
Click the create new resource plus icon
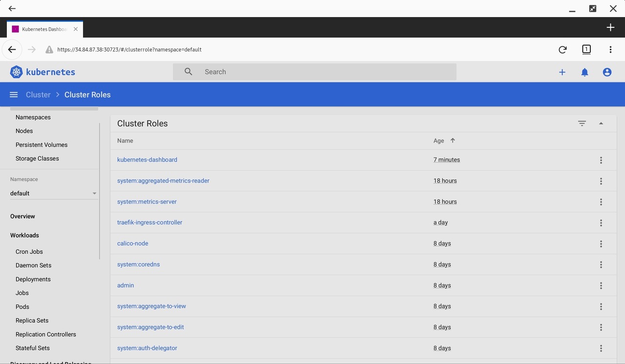point(562,72)
